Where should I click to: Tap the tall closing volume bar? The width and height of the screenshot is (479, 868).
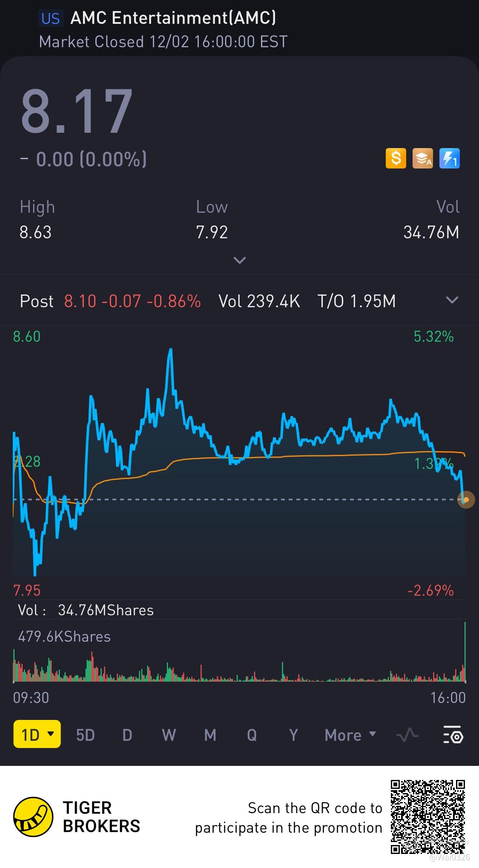coord(465,652)
